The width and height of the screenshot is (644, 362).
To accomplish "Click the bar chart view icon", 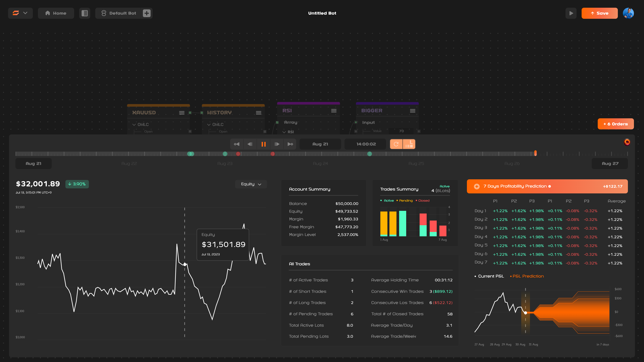I will point(409,144).
